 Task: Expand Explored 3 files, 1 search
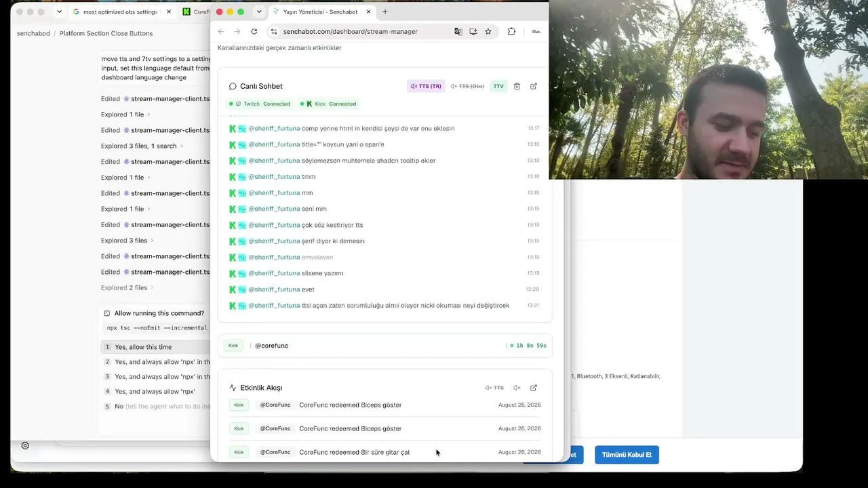(x=142, y=146)
